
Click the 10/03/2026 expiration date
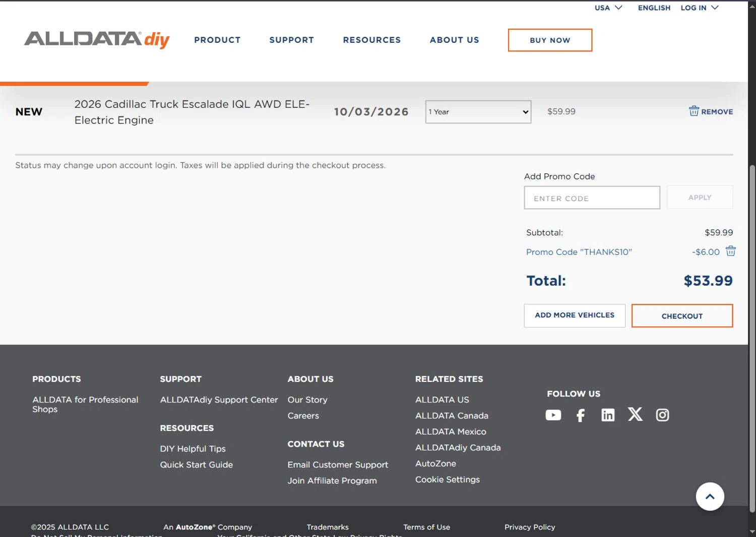click(371, 112)
